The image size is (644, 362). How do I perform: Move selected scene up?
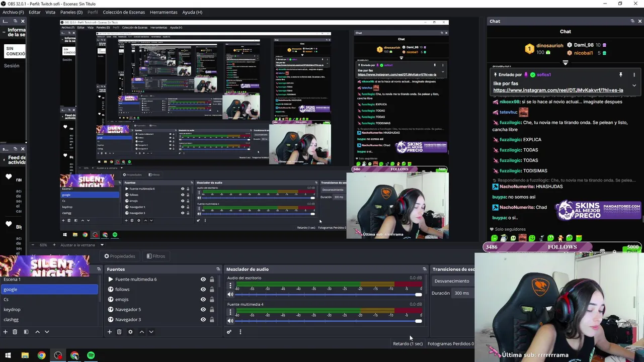[x=37, y=332]
